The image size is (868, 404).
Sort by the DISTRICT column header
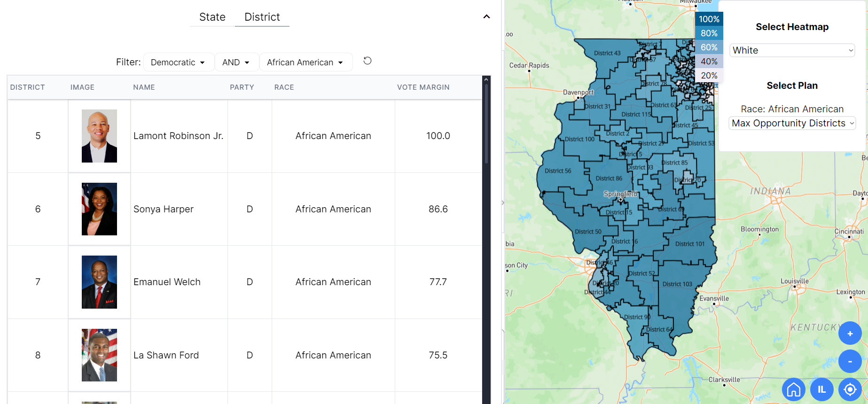pos(28,87)
